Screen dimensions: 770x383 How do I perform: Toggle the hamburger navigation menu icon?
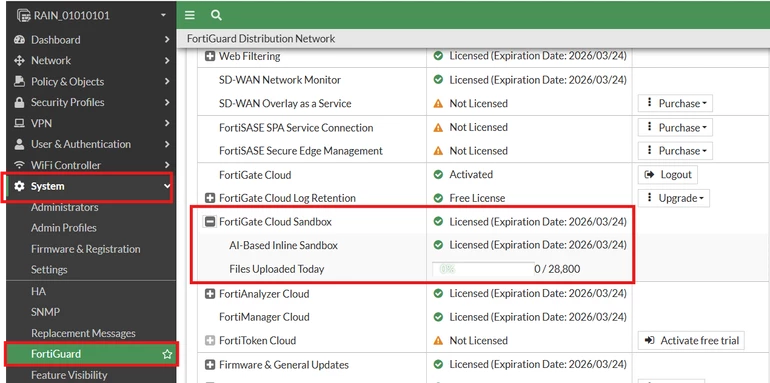click(190, 15)
